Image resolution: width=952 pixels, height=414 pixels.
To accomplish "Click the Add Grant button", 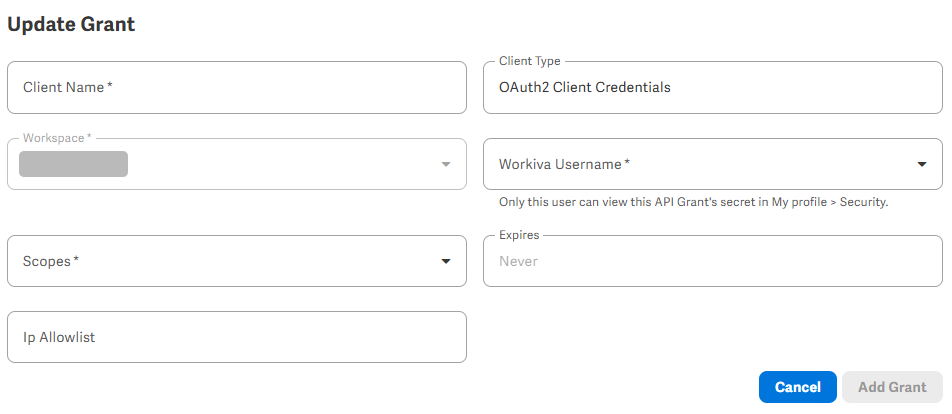I will click(x=892, y=387).
